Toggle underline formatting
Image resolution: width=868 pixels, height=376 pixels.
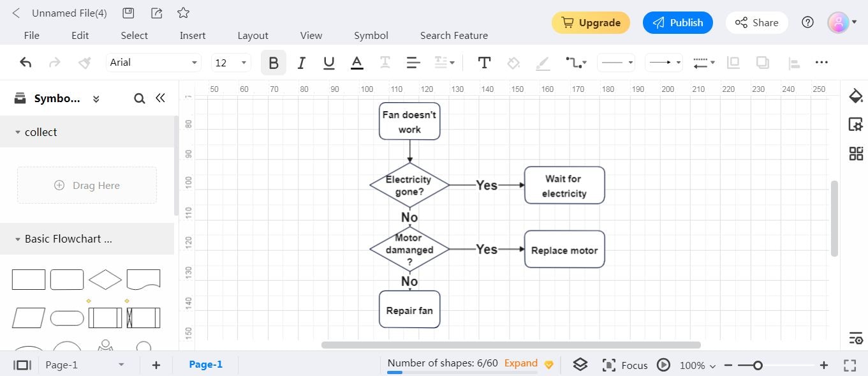pos(329,63)
